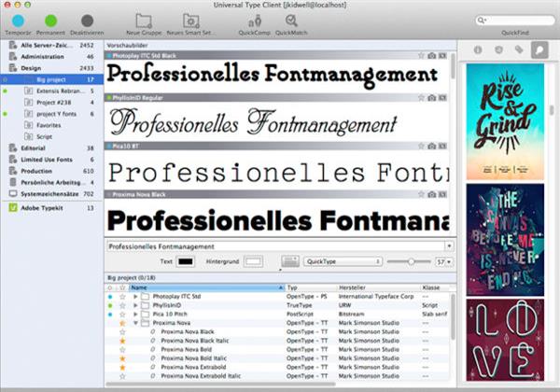Viewport: 560px width, 392px height.
Task: Click rightmost icon on Photoplay ITC preview header
Action: pyautogui.click(x=442, y=55)
